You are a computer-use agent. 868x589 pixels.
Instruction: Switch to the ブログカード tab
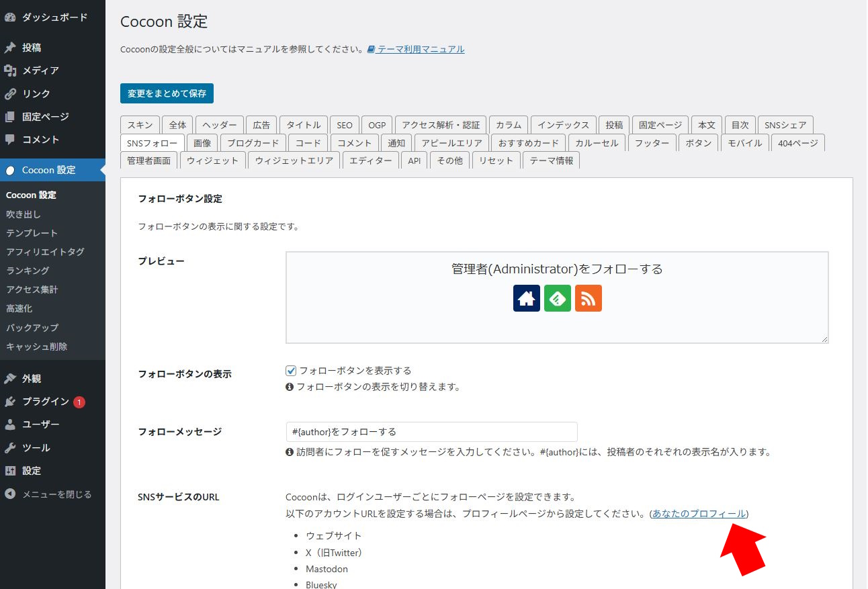coord(253,143)
